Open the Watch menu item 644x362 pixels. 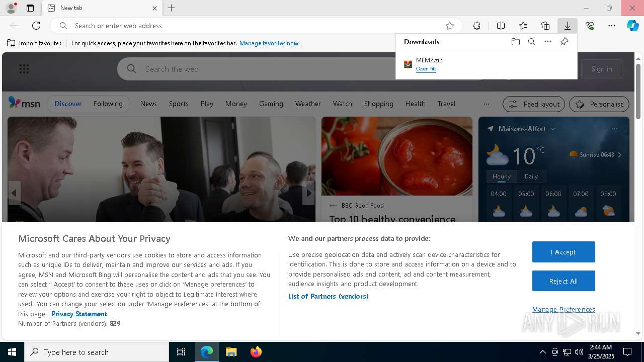click(x=342, y=104)
